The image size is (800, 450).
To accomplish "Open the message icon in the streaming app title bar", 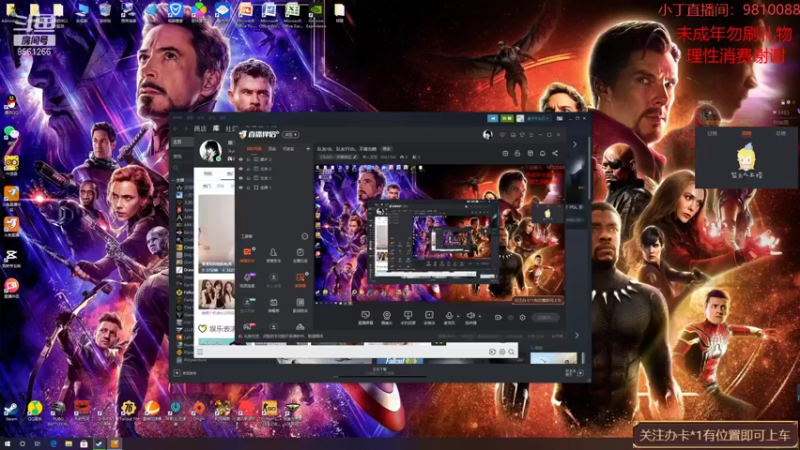I will point(503,135).
